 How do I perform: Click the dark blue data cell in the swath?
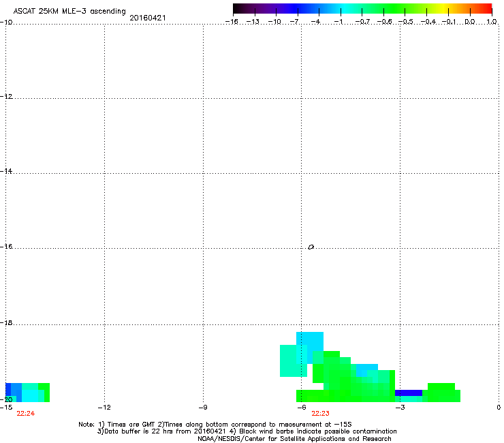click(408, 393)
